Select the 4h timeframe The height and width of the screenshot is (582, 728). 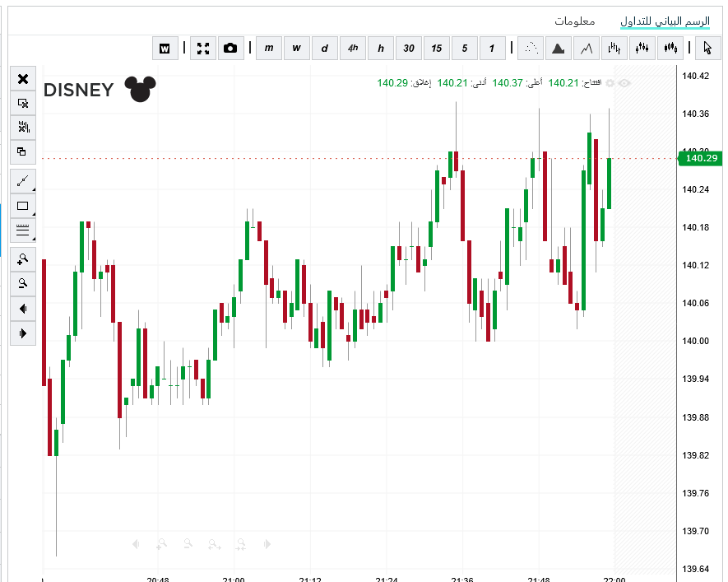tap(353, 49)
